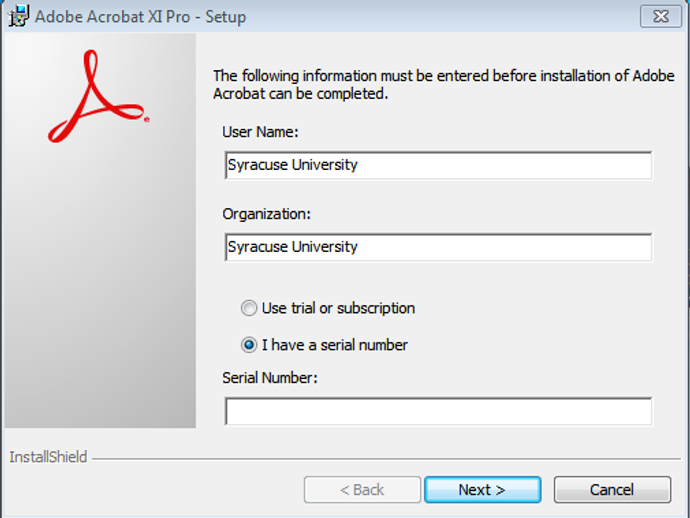Select the trial or subscription radio circle

[x=249, y=308]
